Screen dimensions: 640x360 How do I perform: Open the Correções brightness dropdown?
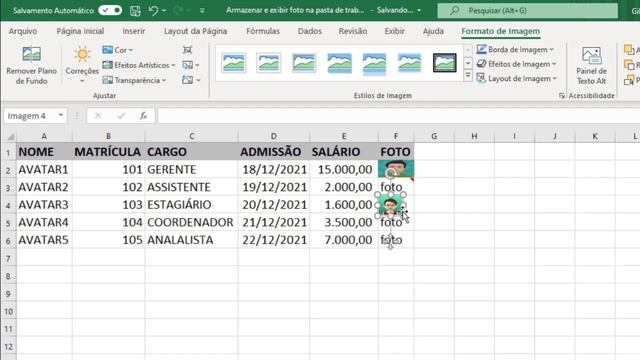click(x=82, y=65)
